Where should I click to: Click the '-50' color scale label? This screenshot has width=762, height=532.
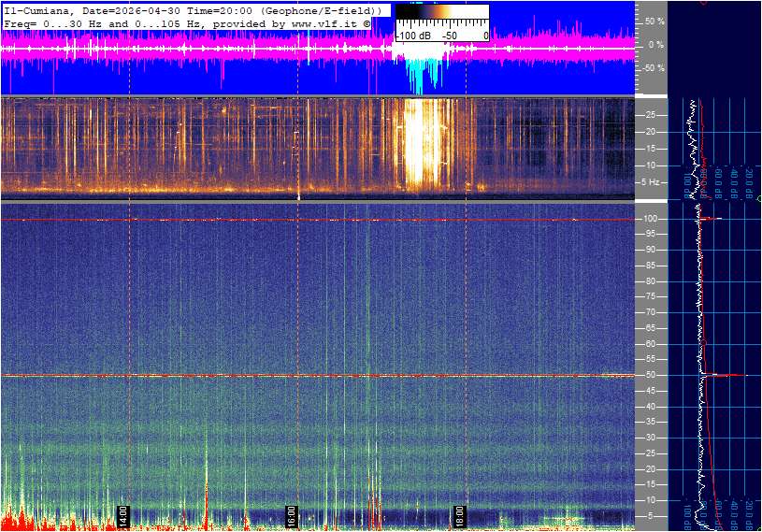tap(450, 36)
